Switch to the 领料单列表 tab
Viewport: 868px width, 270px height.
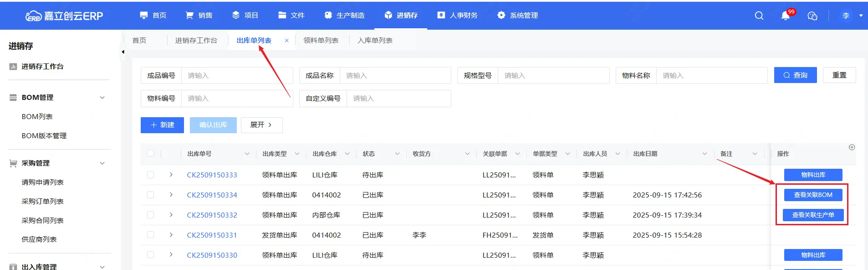point(321,41)
